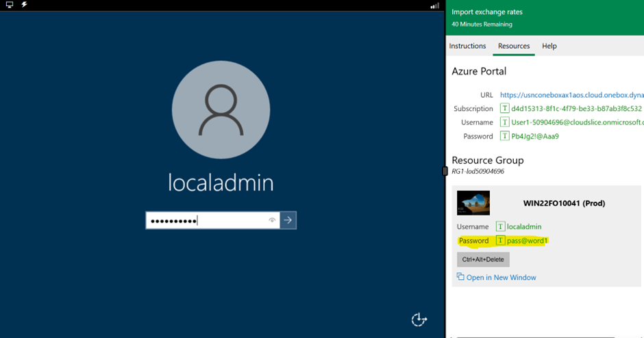Click type-text icon beside Azure Username
The image size is (644, 338).
pos(504,122)
